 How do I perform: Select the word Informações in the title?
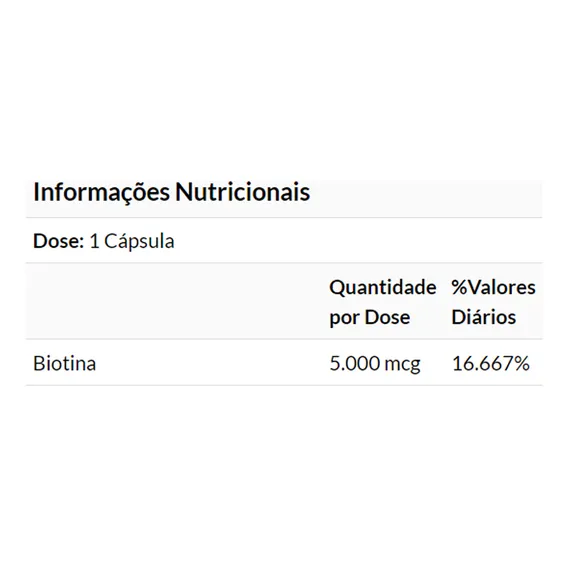pyautogui.click(x=101, y=192)
